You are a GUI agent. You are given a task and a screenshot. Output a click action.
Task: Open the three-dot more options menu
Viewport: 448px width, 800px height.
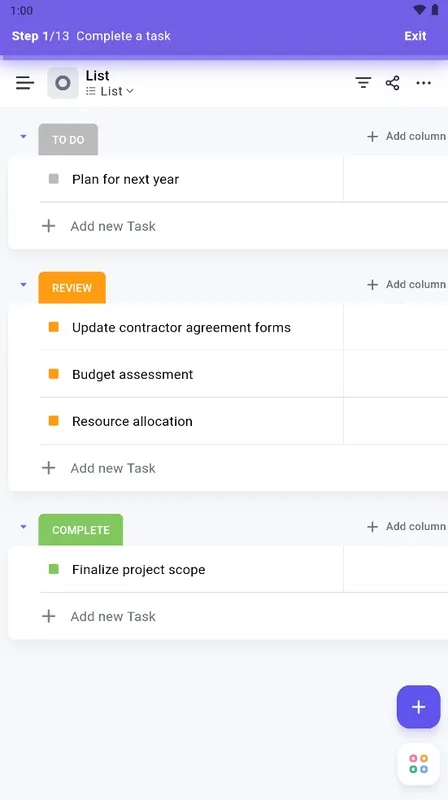pyautogui.click(x=424, y=83)
